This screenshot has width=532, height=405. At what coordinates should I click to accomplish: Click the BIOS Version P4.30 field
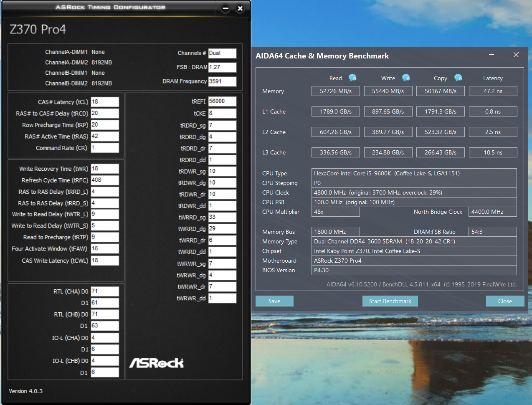[x=414, y=270]
